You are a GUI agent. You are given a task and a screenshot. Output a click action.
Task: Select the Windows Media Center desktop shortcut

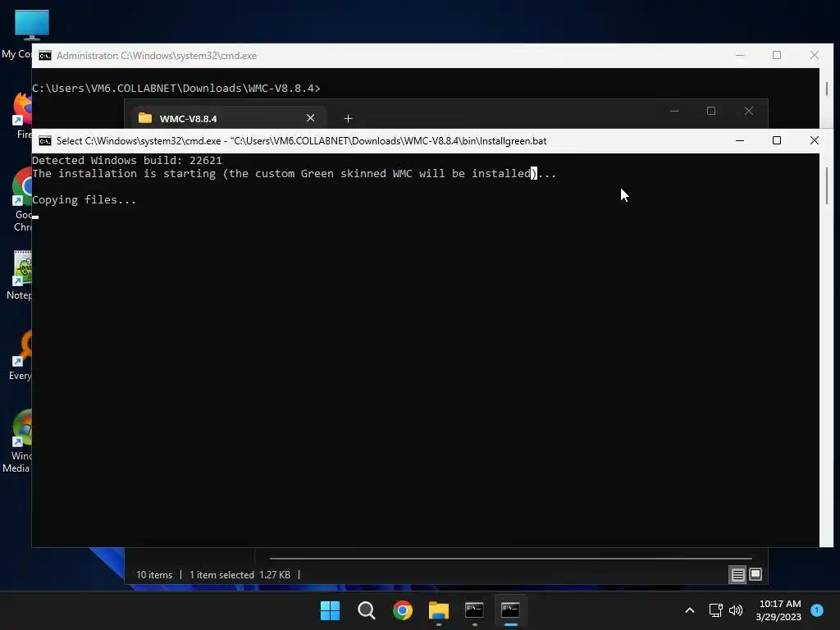tap(20, 441)
